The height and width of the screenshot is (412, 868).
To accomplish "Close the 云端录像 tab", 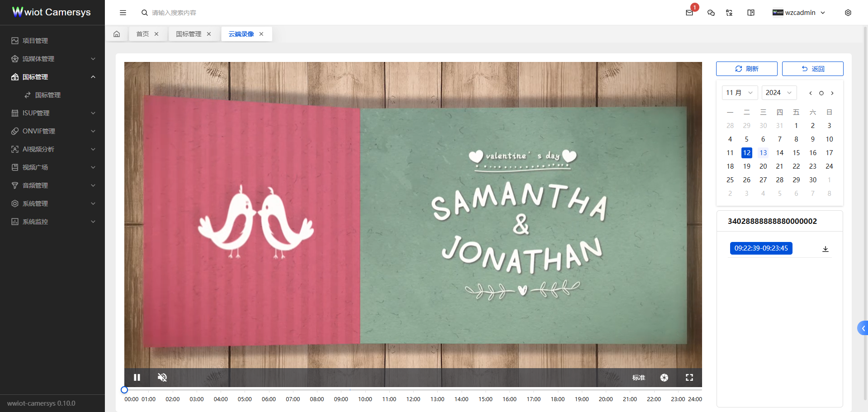I will pos(261,34).
